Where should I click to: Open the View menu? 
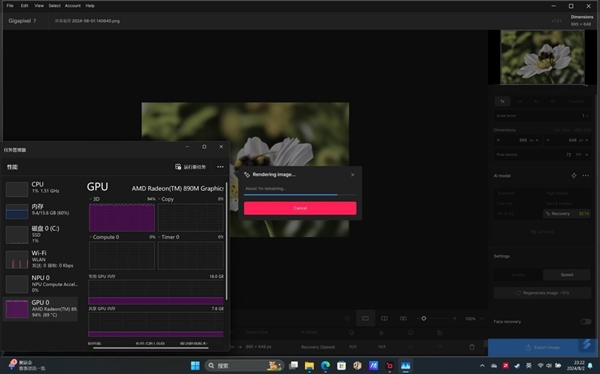(x=39, y=6)
